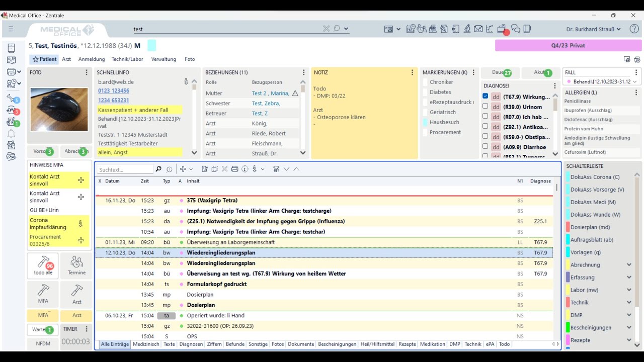Open the microscope laboratory icon
This screenshot has height=362, width=644.
(467, 29)
